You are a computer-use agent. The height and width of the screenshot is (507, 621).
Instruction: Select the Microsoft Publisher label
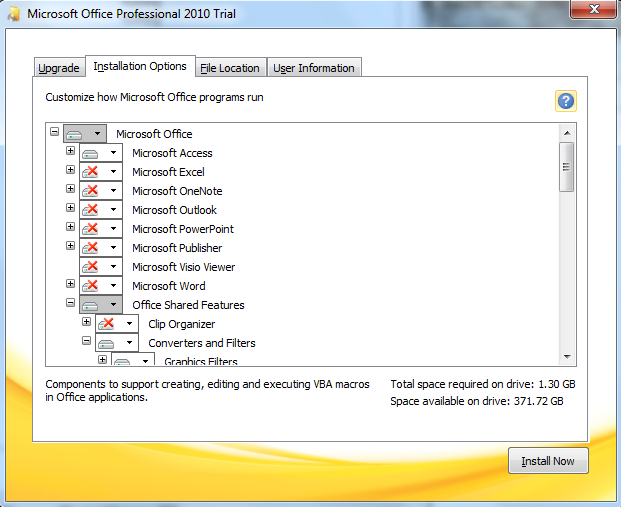[177, 248]
